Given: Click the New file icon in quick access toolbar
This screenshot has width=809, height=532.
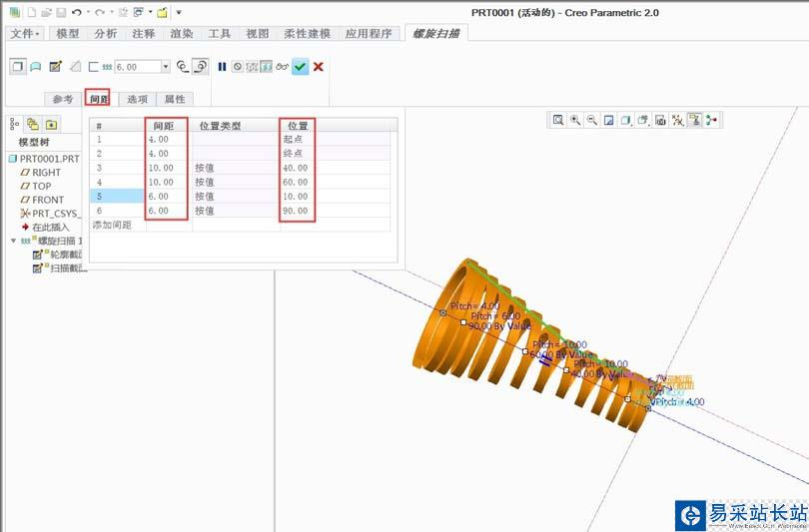Looking at the screenshot, I should pos(32,12).
